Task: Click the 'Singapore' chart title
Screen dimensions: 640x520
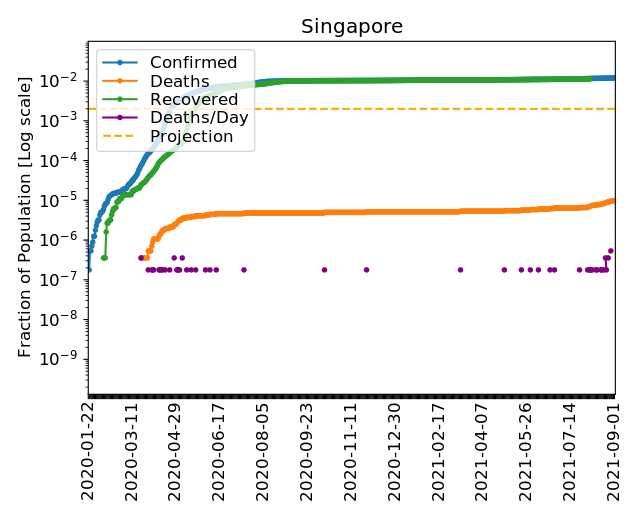Action: pyautogui.click(x=352, y=27)
